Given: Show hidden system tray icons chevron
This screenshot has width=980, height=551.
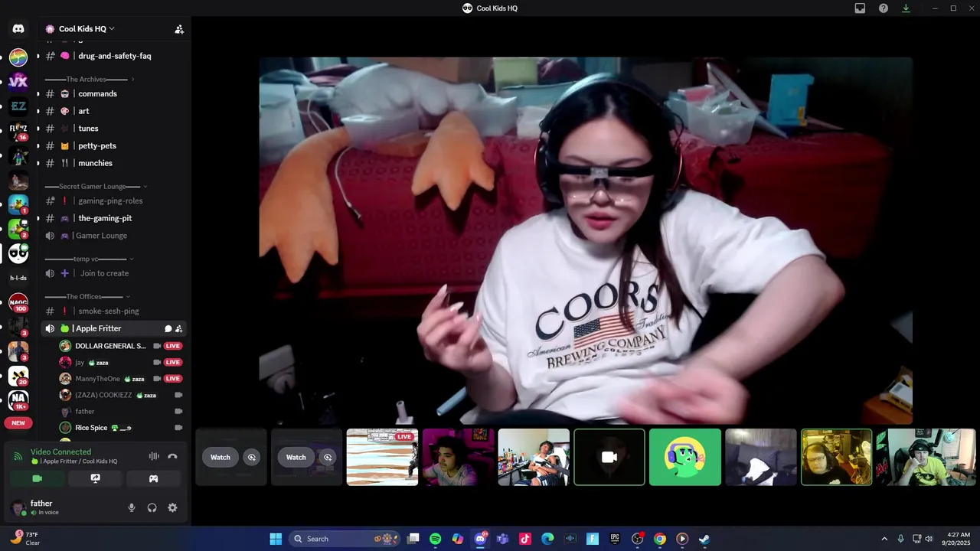Looking at the screenshot, I should tap(884, 539).
